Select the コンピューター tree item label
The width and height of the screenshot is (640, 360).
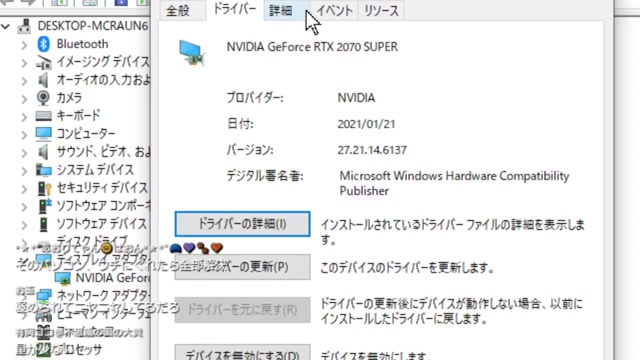(x=86, y=133)
